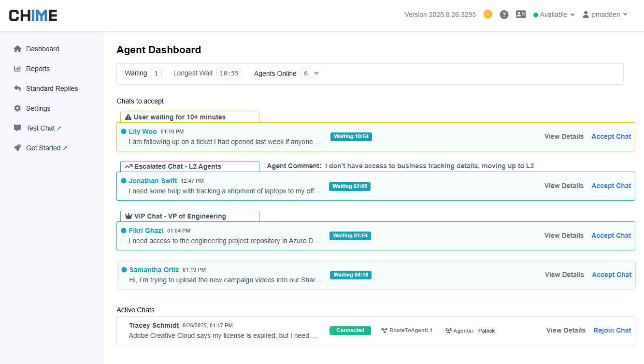Open the pmadden account dropdown chevron
644x364 pixels.
pos(625,15)
